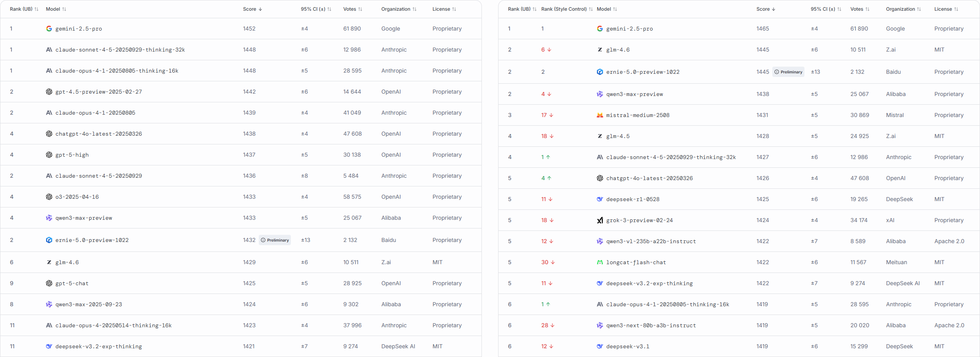
Task: Click the OpenAI logo beside gpt-5-high
Action: point(49,155)
